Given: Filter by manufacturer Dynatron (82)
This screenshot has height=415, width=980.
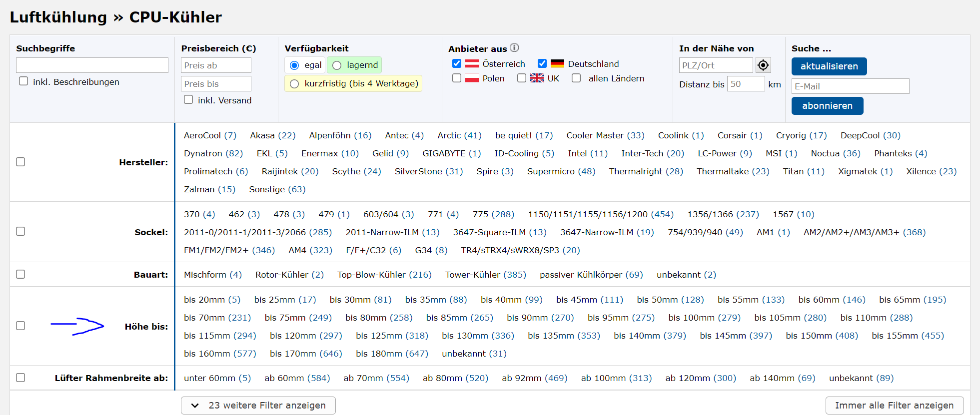Looking at the screenshot, I should [213, 153].
